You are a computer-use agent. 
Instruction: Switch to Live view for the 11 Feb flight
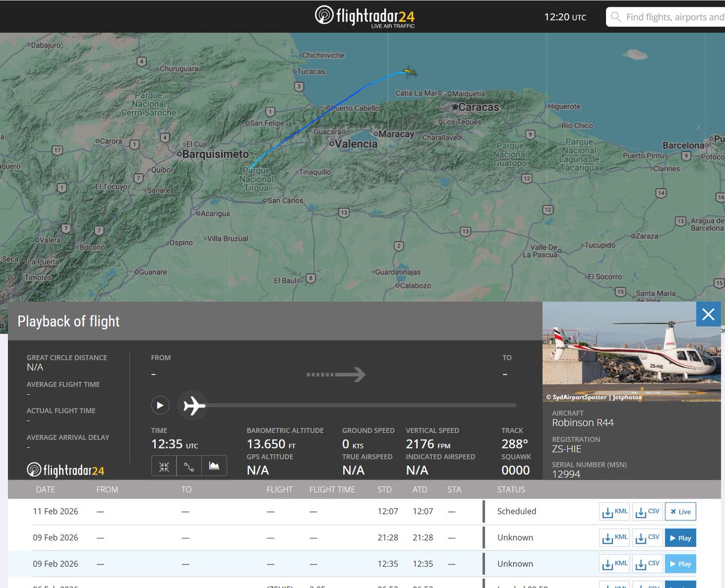tap(680, 511)
